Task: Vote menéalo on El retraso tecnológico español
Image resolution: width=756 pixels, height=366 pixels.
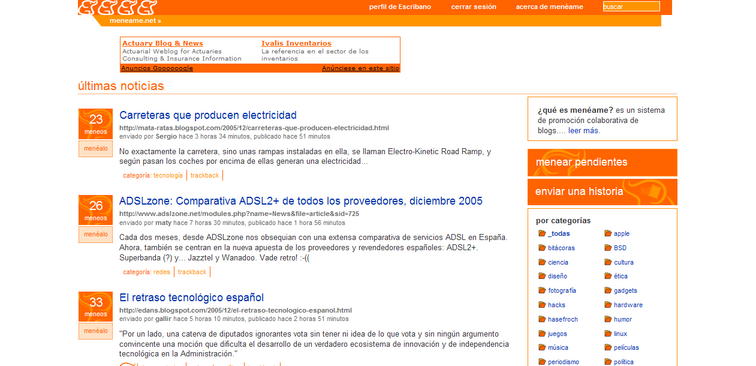Action: coord(95,331)
